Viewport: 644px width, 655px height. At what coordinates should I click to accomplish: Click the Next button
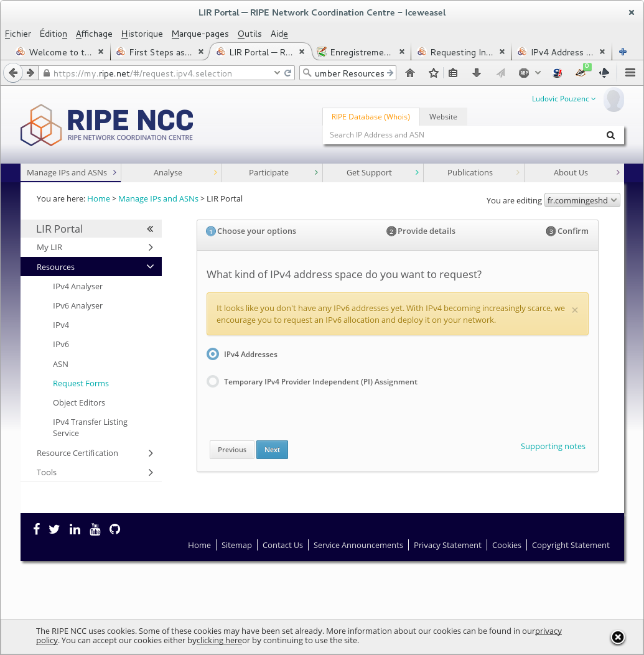click(272, 450)
